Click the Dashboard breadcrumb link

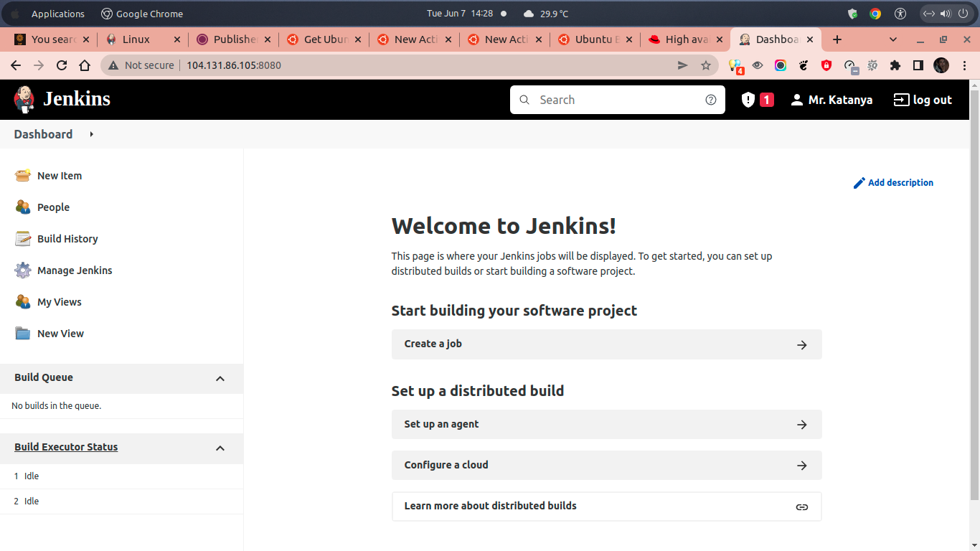click(x=43, y=134)
